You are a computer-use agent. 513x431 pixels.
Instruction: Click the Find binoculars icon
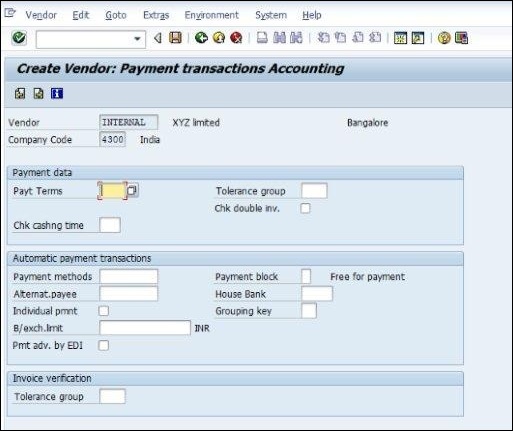click(x=279, y=38)
